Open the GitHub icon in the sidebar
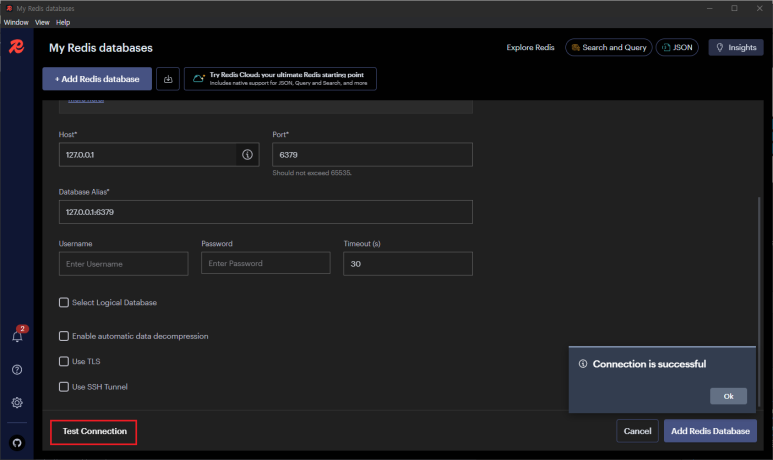This screenshot has height=460, width=773. 17,443
